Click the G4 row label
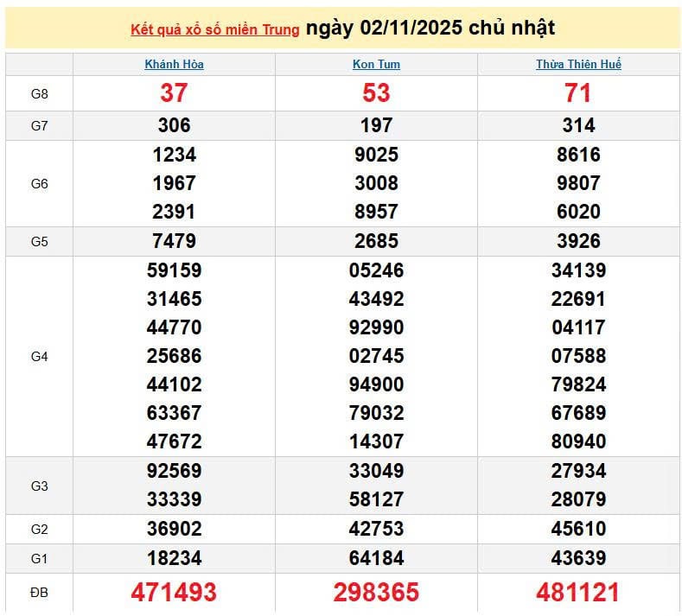Image resolution: width=682 pixels, height=616 pixels. [x=39, y=356]
